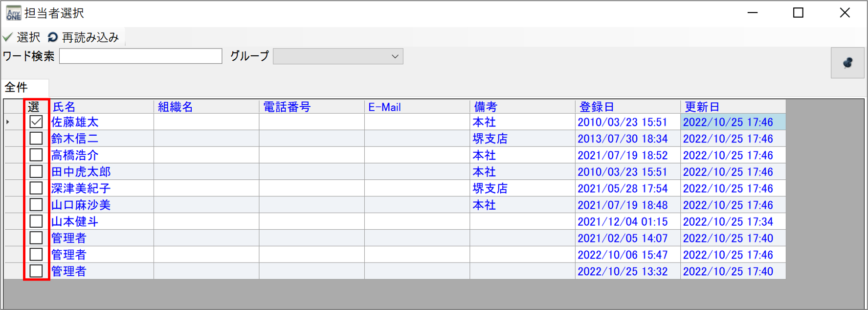Click the checkmark 選択 toolbar button
Screen dimensions: 868x310
(x=22, y=37)
